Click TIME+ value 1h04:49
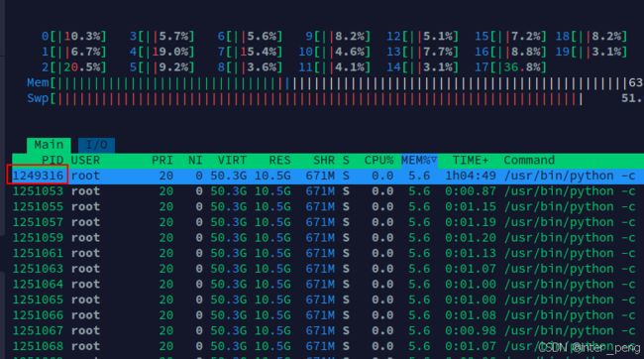Viewport: 644px width, 359px height. click(x=471, y=176)
